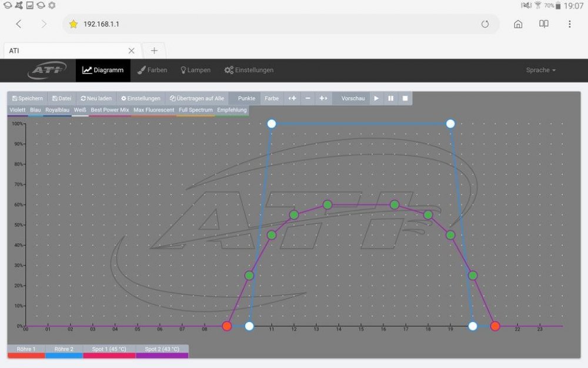Image resolution: width=588 pixels, height=368 pixels.
Task: Open a new browser tab with plus
Action: pyautogui.click(x=154, y=51)
